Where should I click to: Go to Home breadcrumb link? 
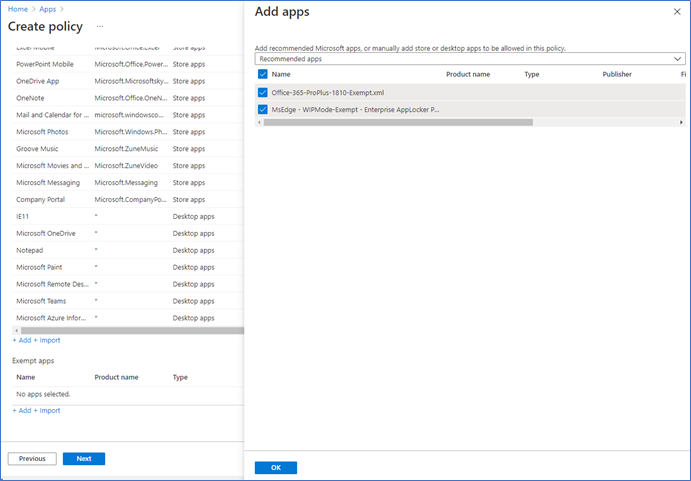point(18,9)
